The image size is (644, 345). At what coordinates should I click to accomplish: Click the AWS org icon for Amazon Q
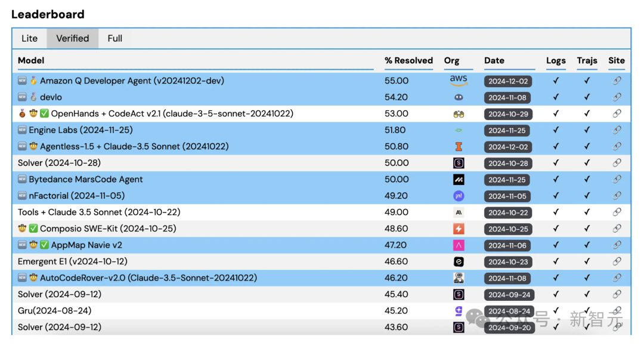457,80
